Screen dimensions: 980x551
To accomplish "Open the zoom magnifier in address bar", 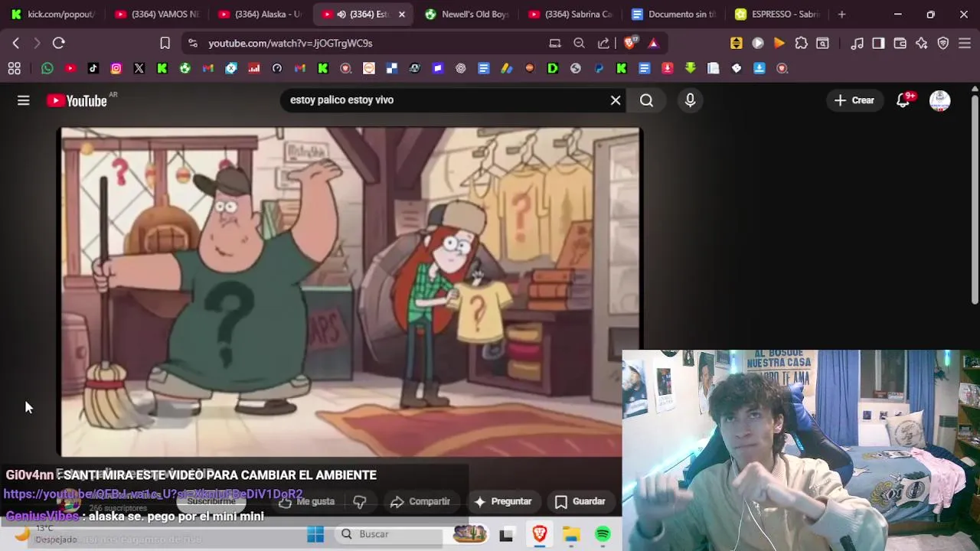I will [580, 44].
